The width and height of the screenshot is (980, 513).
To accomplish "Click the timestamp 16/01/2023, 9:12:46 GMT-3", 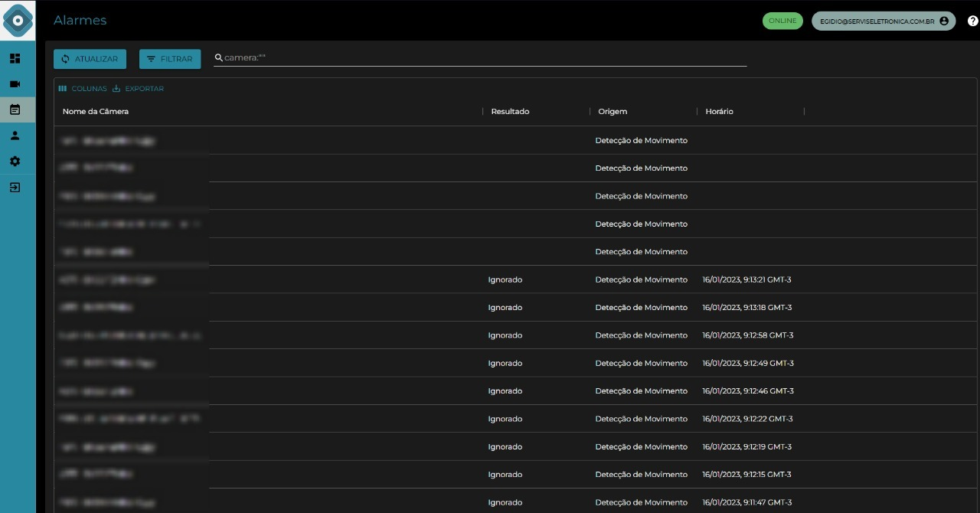I will (x=748, y=391).
